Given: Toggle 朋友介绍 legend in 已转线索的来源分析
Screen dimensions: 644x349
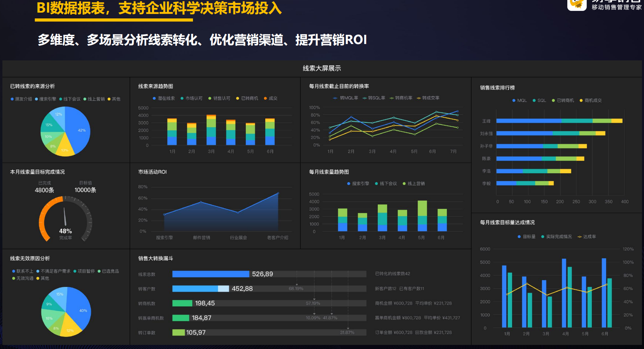Looking at the screenshot, I should pyautogui.click(x=21, y=99).
